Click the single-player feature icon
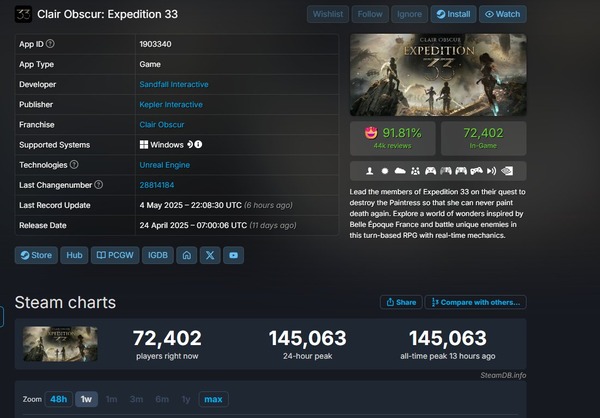This screenshot has height=418, width=600. pos(370,171)
